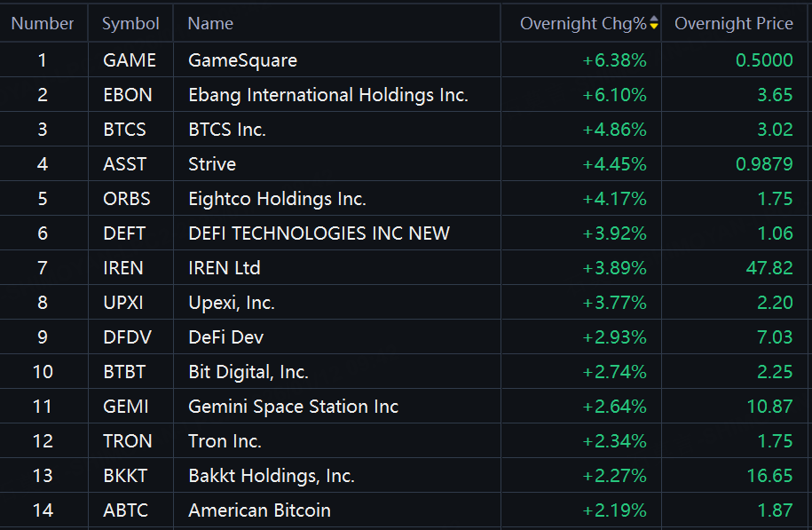Viewport: 812px width, 530px height.
Task: Click DEFI TECHNOLOGIES INC NEW name
Action: (319, 233)
